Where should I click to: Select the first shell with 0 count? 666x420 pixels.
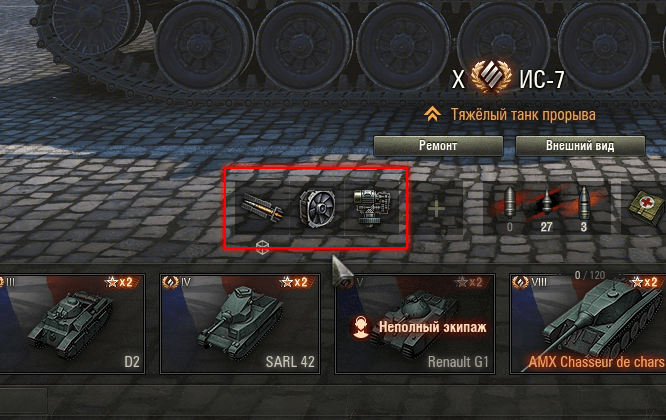(x=509, y=208)
